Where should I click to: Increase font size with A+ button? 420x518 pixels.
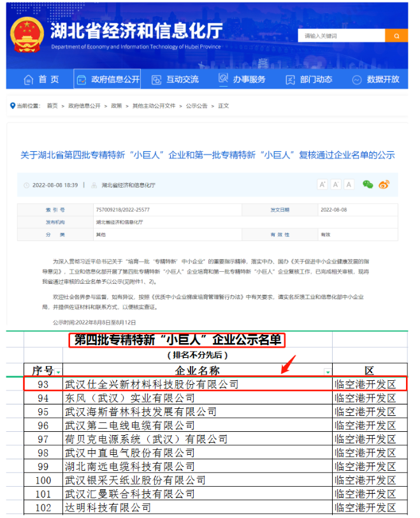tap(322, 184)
